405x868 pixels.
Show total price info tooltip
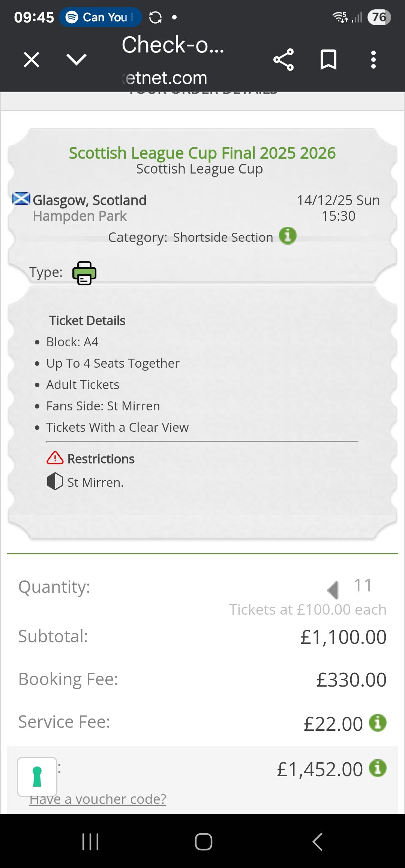tap(378, 768)
